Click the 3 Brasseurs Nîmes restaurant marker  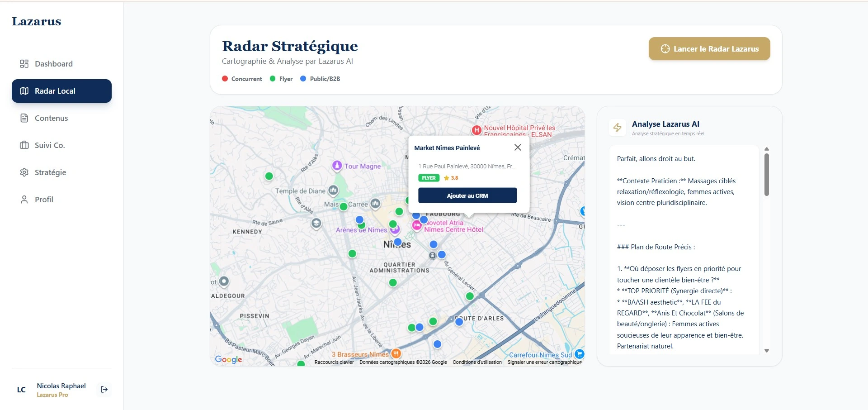coord(396,353)
